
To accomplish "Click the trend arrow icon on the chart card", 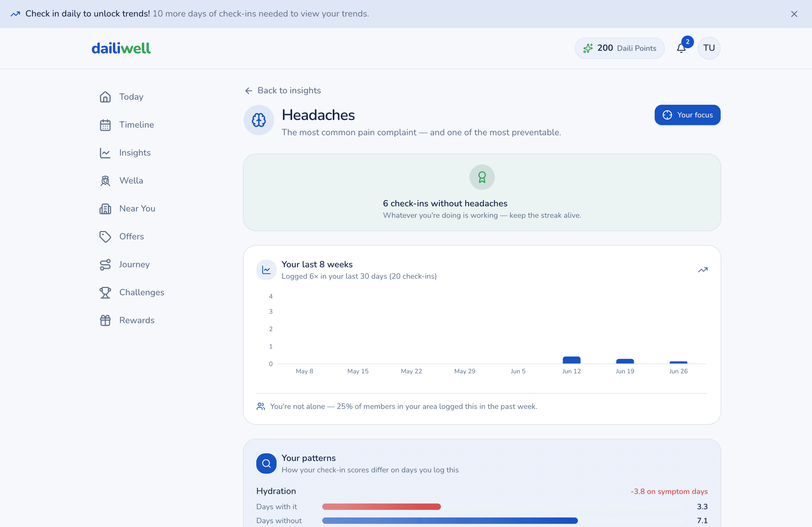I will tap(703, 270).
